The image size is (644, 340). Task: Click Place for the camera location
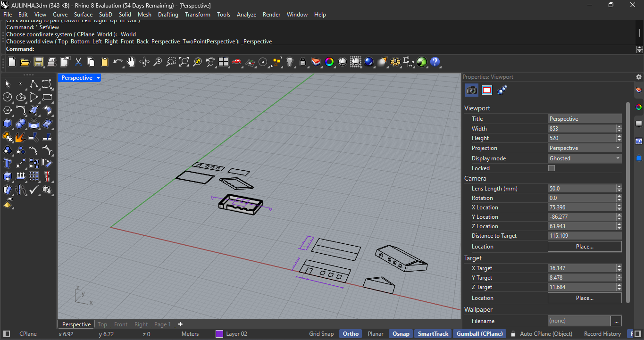(x=585, y=246)
